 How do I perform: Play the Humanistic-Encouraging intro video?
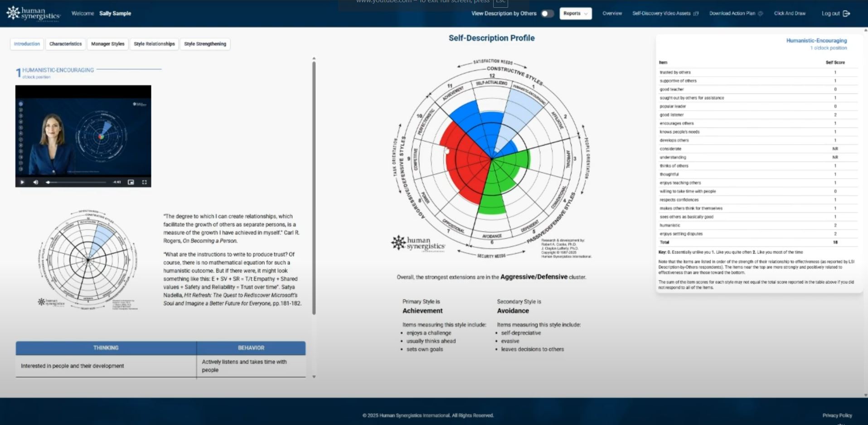22,182
